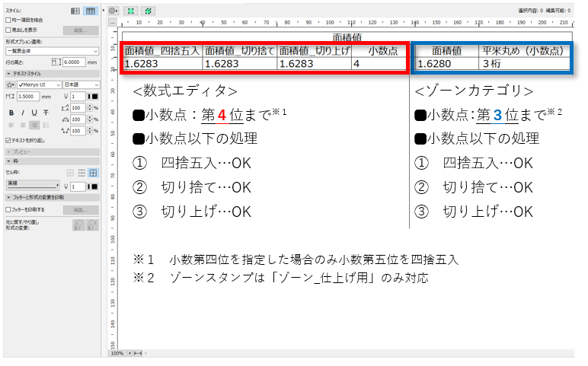The image size is (588, 366).
Task: Toggle underline text formatting
Action: click(x=34, y=113)
